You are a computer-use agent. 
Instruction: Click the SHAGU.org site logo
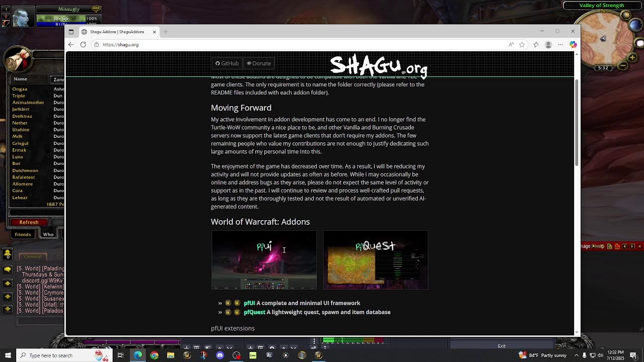click(378, 65)
